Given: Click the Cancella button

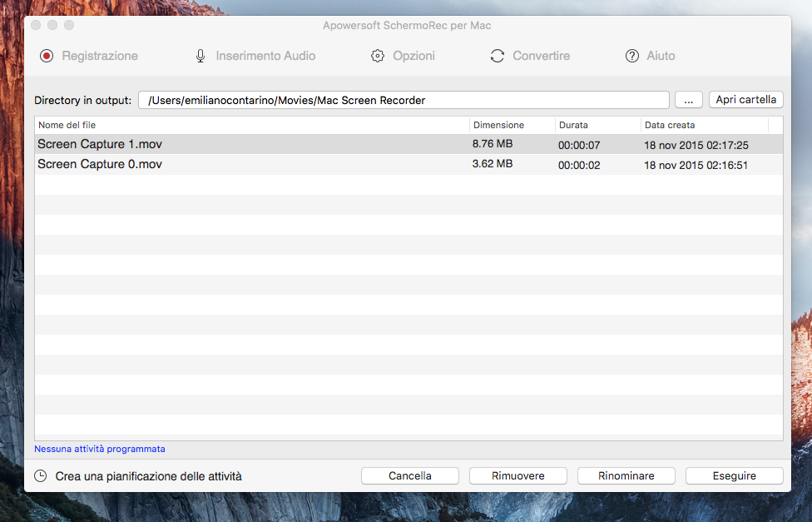Looking at the screenshot, I should point(410,476).
